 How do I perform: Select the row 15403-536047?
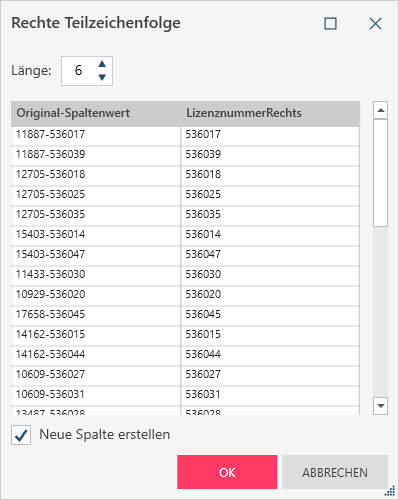point(185,255)
